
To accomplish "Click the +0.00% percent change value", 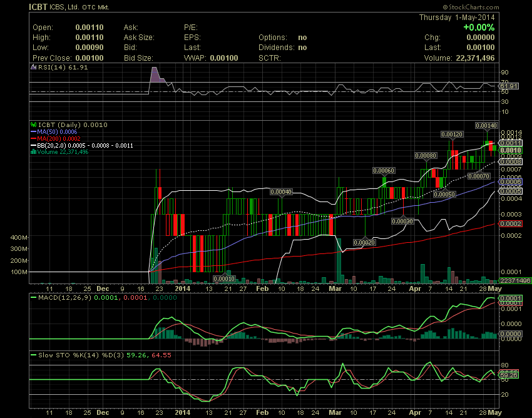I will click(x=479, y=28).
